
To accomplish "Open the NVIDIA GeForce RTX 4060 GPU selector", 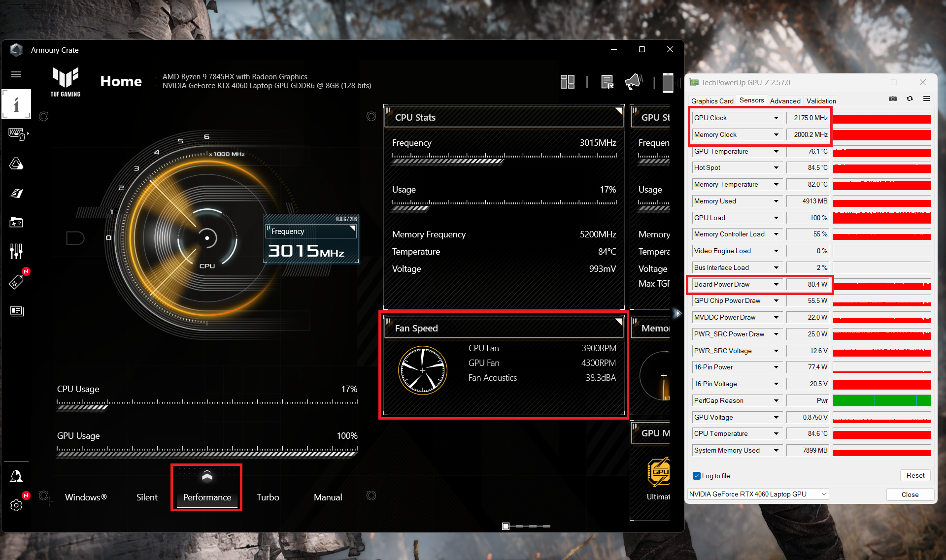I will click(758, 494).
